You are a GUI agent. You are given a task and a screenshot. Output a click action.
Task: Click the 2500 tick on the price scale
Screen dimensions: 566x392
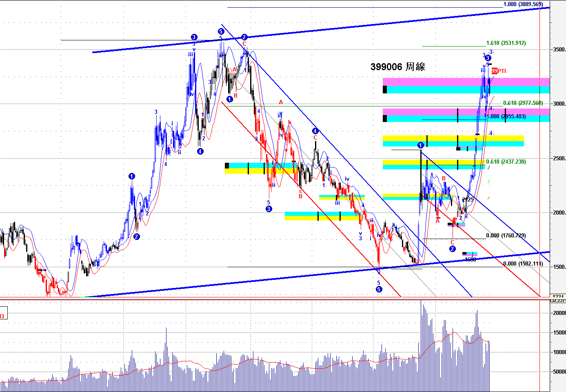(x=559, y=158)
